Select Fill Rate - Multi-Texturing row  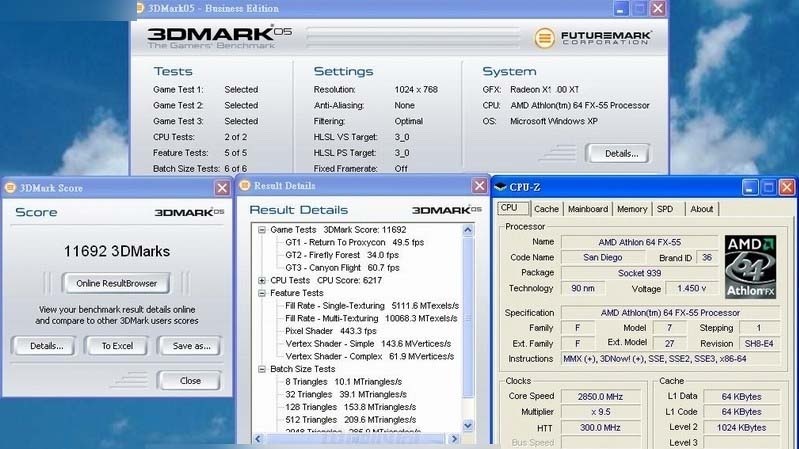pos(371,319)
